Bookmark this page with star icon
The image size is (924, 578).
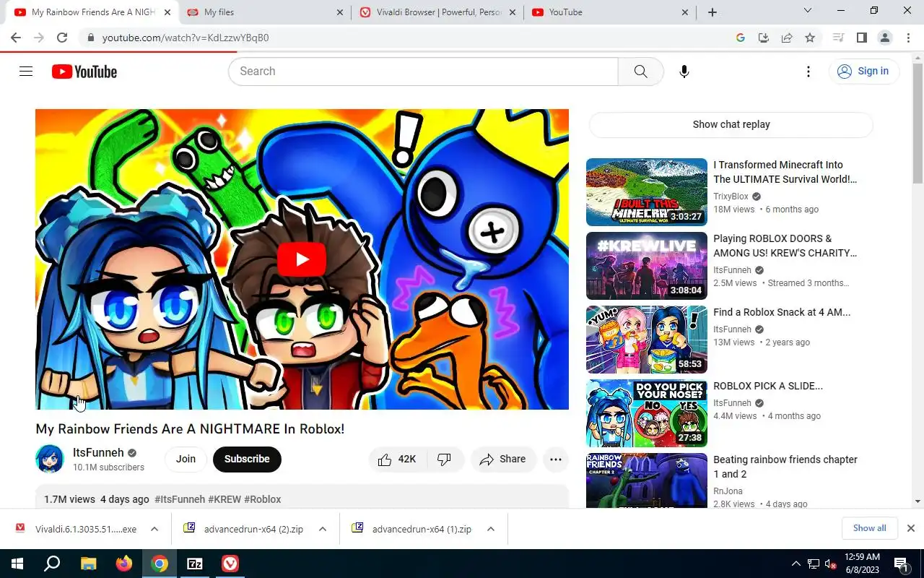pyautogui.click(x=810, y=38)
